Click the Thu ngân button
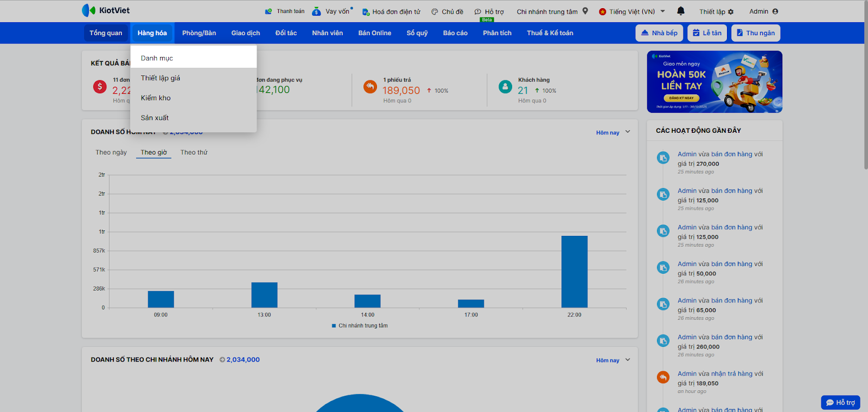The image size is (868, 412). coord(755,33)
